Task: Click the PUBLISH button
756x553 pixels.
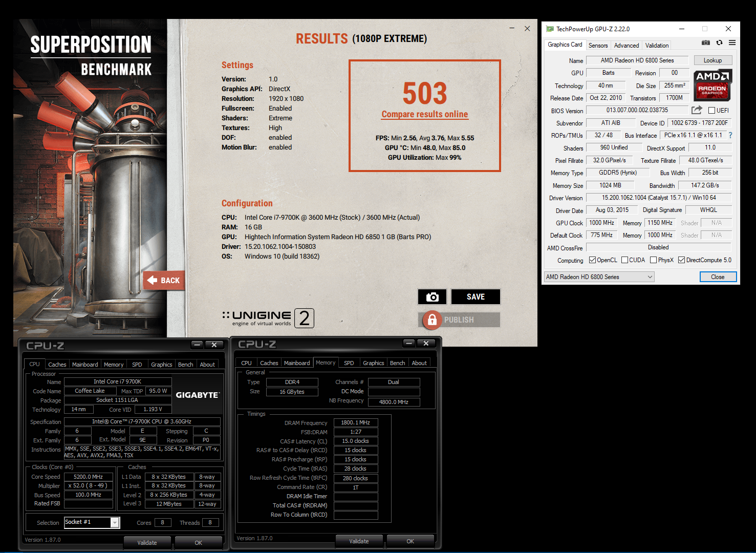Action: [459, 320]
